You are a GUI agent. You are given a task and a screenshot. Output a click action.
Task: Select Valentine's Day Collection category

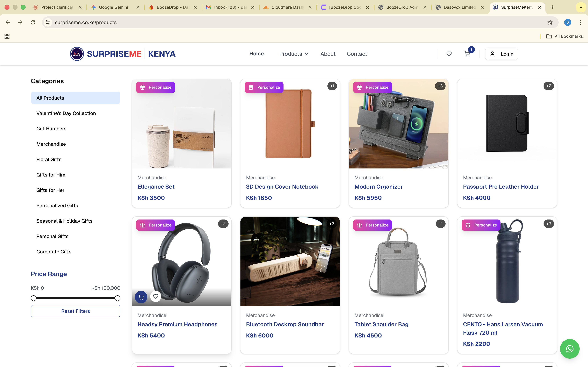coord(66,113)
